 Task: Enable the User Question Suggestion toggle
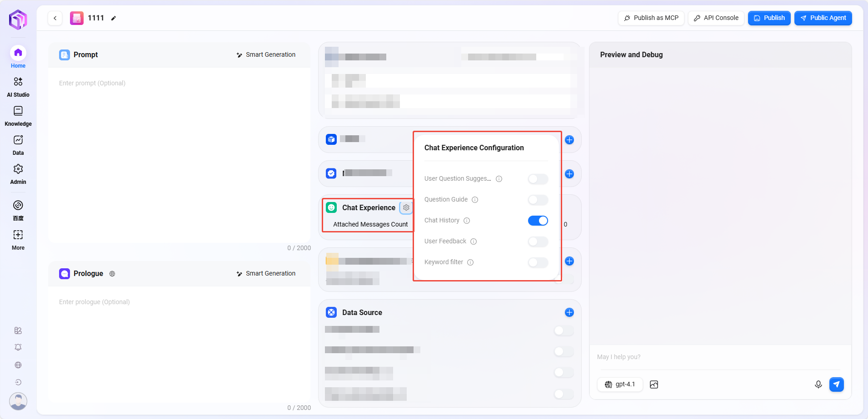538,179
